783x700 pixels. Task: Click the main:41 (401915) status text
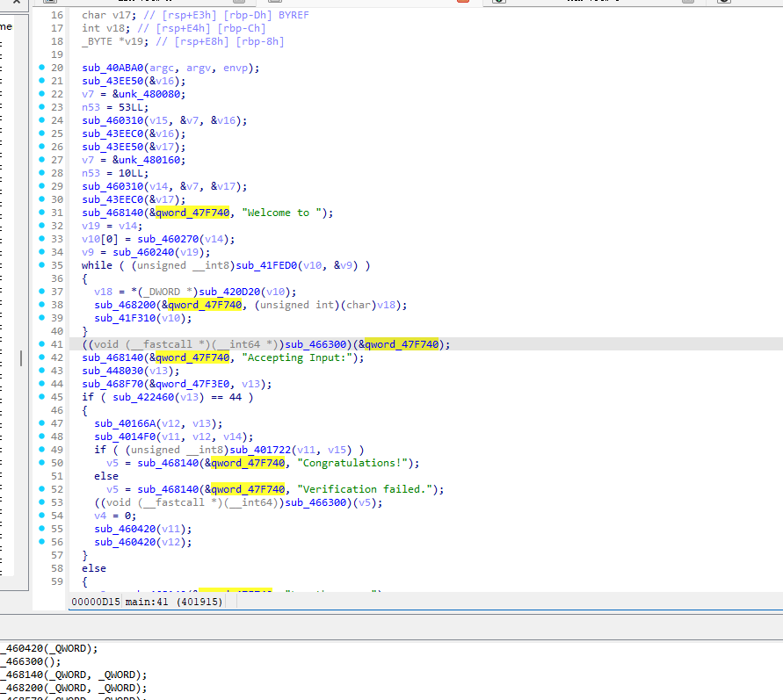pos(173,601)
